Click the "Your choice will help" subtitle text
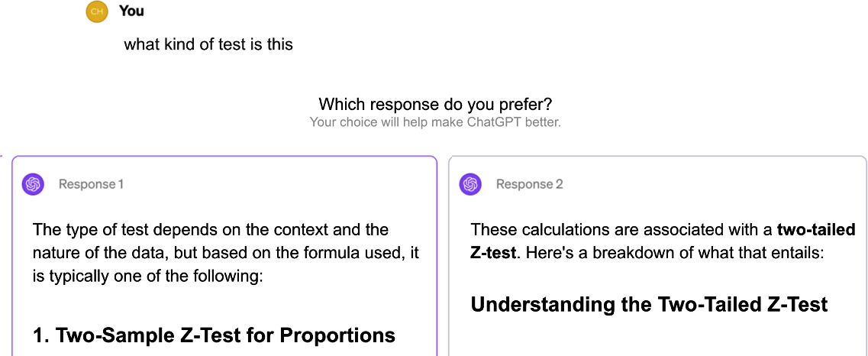Screen dimensions: 868x356 pyautogui.click(x=366, y=122)
